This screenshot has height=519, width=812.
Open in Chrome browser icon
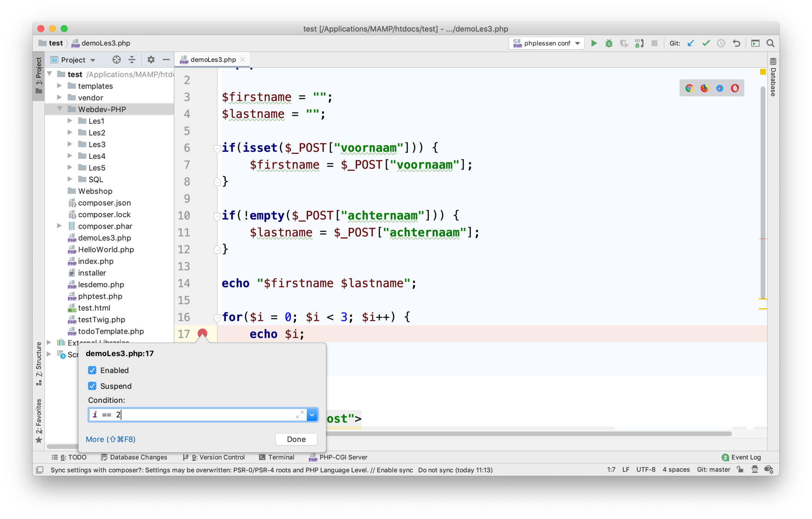(x=689, y=88)
